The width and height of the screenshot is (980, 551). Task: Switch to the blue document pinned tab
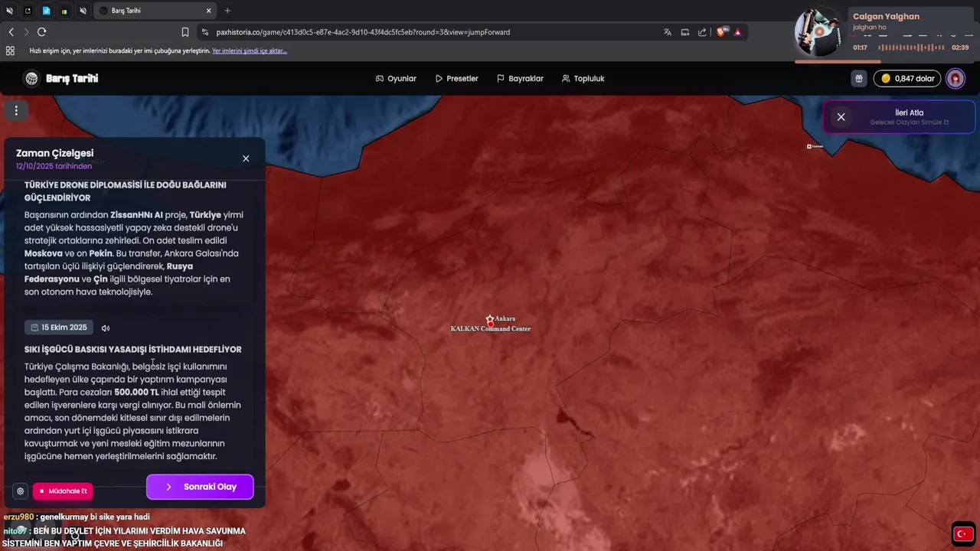[x=46, y=11]
